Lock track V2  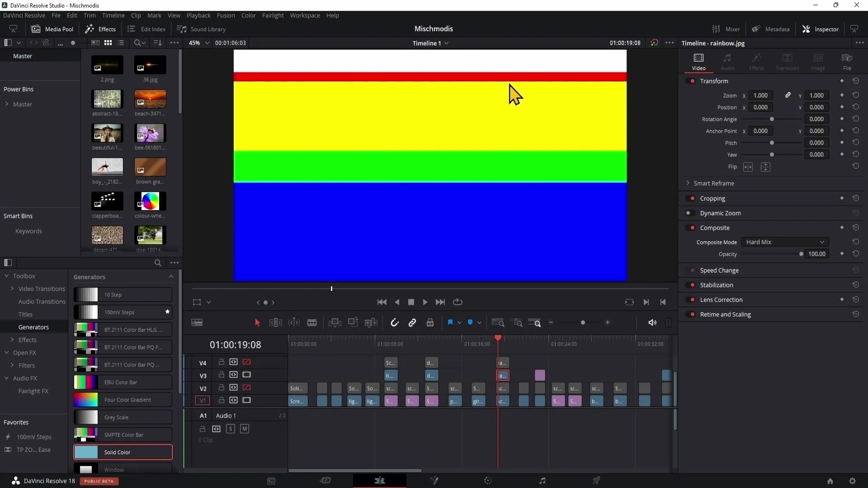click(222, 388)
